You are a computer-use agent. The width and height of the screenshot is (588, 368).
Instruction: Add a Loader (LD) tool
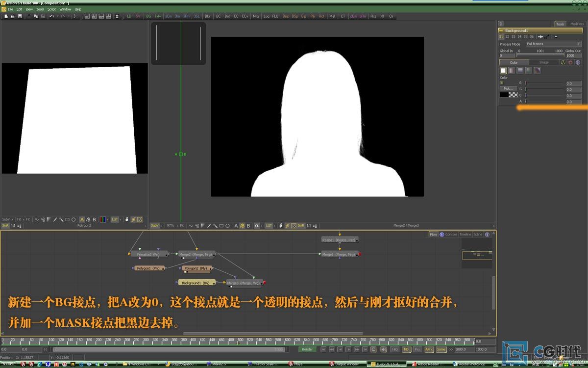[x=129, y=16]
